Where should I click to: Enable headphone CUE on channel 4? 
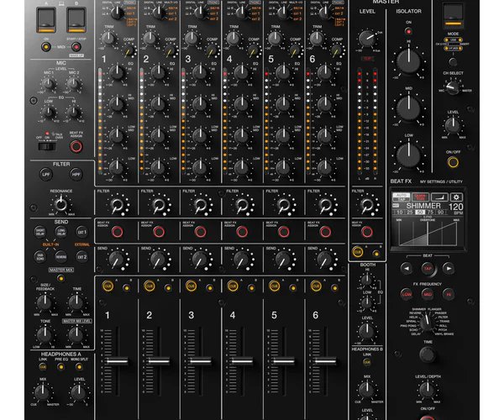233,286
